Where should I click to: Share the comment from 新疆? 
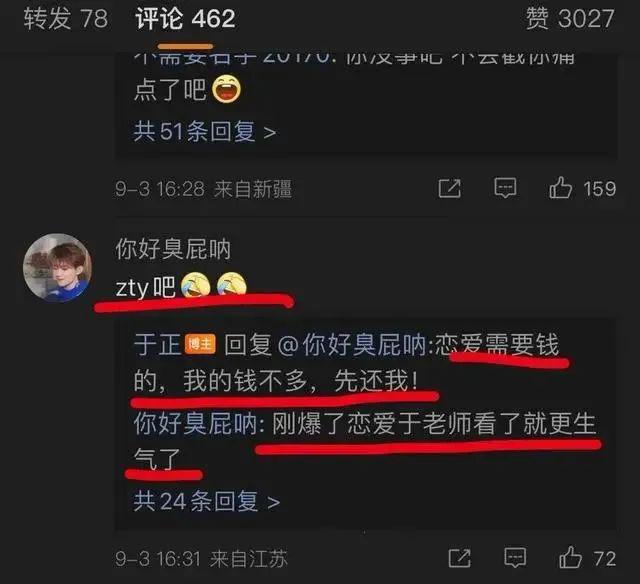point(449,189)
